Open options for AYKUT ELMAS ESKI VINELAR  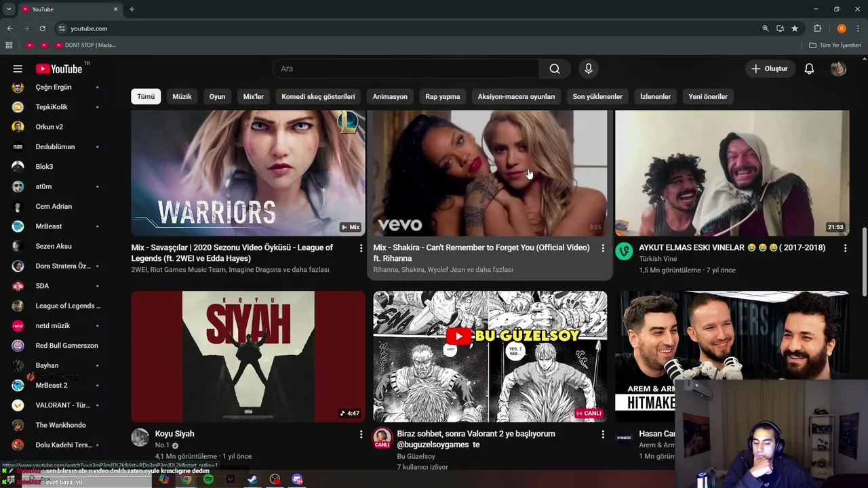[x=845, y=249]
